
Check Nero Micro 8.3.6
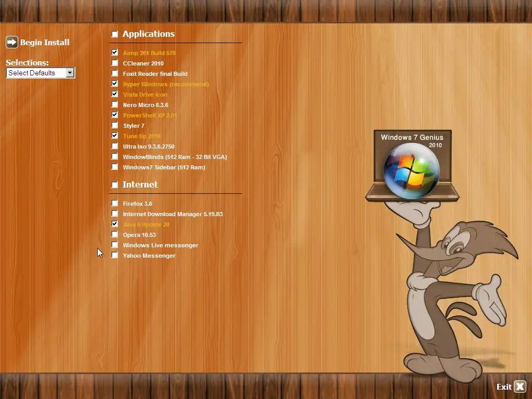click(x=115, y=104)
